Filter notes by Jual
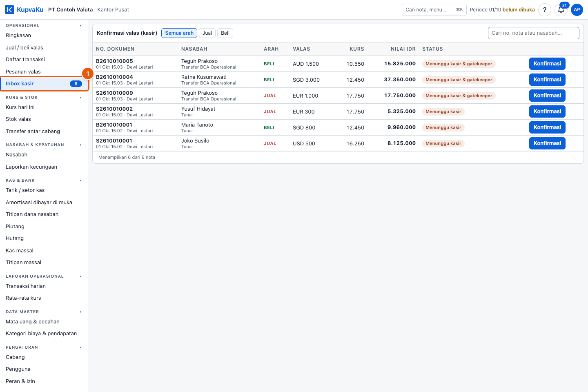The height and width of the screenshot is (392, 588). [207, 33]
